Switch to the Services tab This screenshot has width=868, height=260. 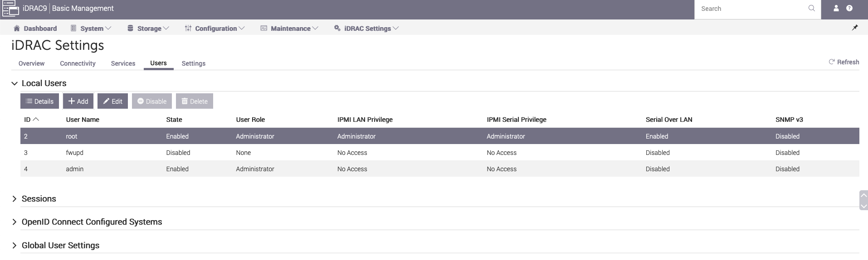[123, 63]
